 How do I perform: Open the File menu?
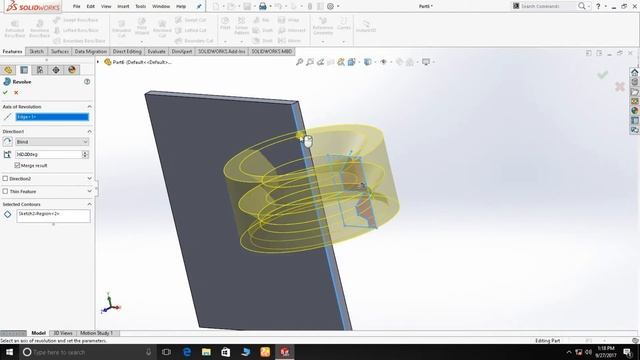pyautogui.click(x=76, y=6)
